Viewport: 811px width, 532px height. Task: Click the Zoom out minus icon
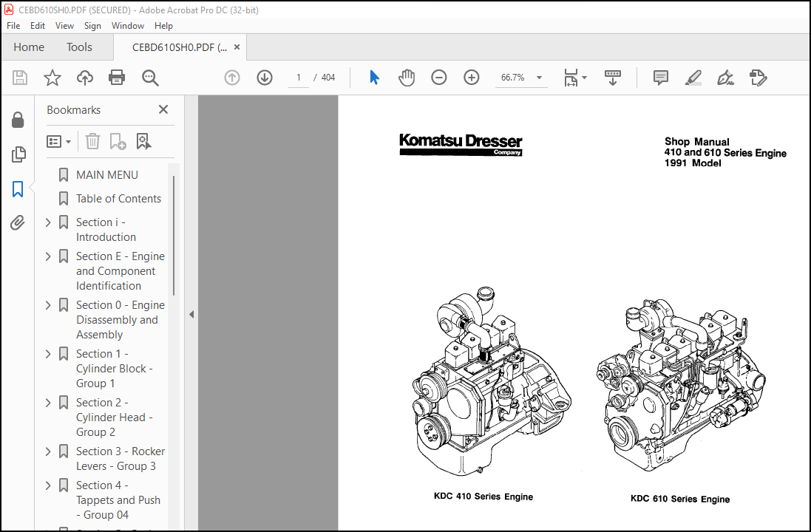click(438, 78)
